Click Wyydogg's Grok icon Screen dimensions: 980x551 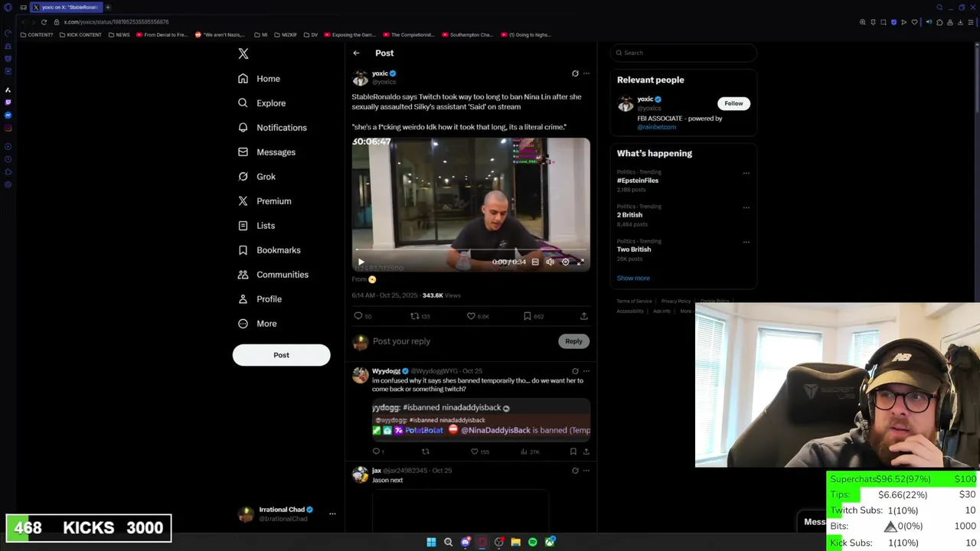point(575,371)
